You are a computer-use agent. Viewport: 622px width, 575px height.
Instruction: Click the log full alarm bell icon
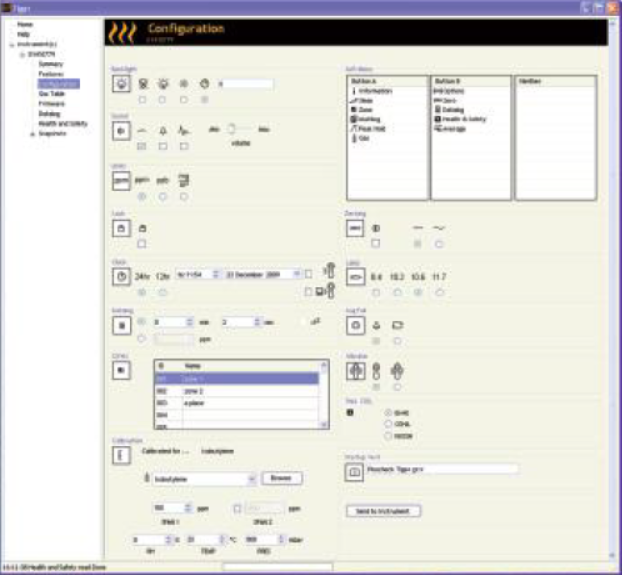point(376,326)
